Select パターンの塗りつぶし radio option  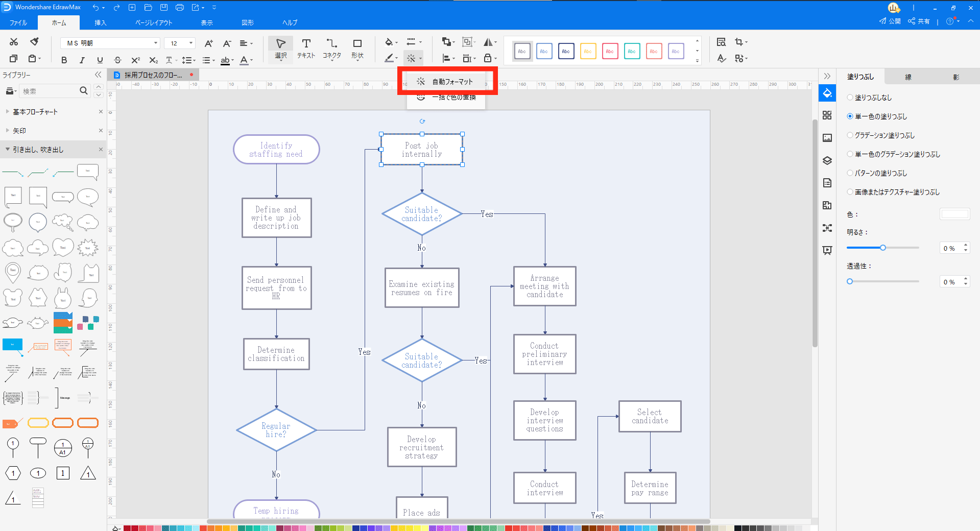(850, 173)
